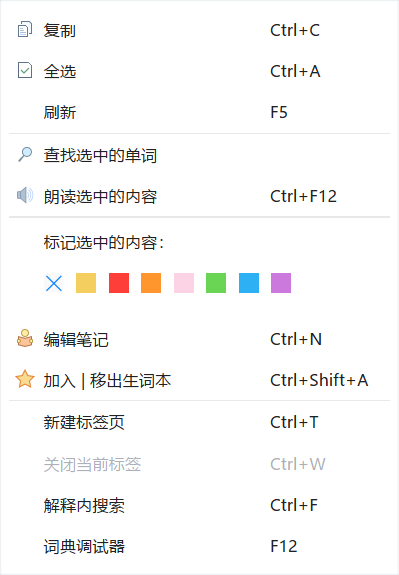Viewport: 399px width, 575px height.
Task: Mark selection with pink color swatch
Action: point(184,283)
